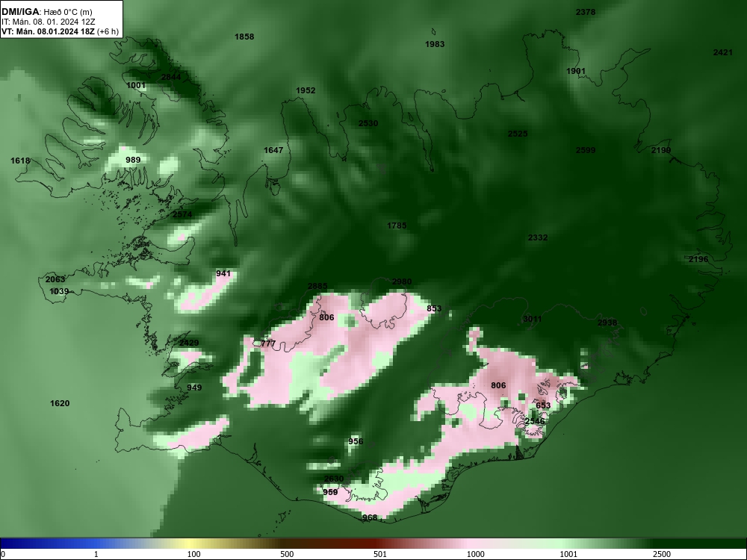The image size is (747, 560).
Task: Click the value 1901
Action: point(576,72)
